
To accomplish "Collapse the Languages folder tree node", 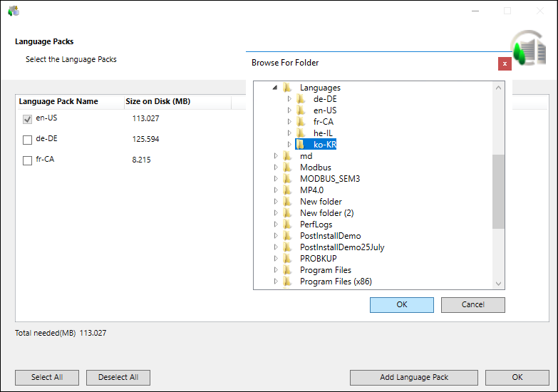I will tap(276, 88).
